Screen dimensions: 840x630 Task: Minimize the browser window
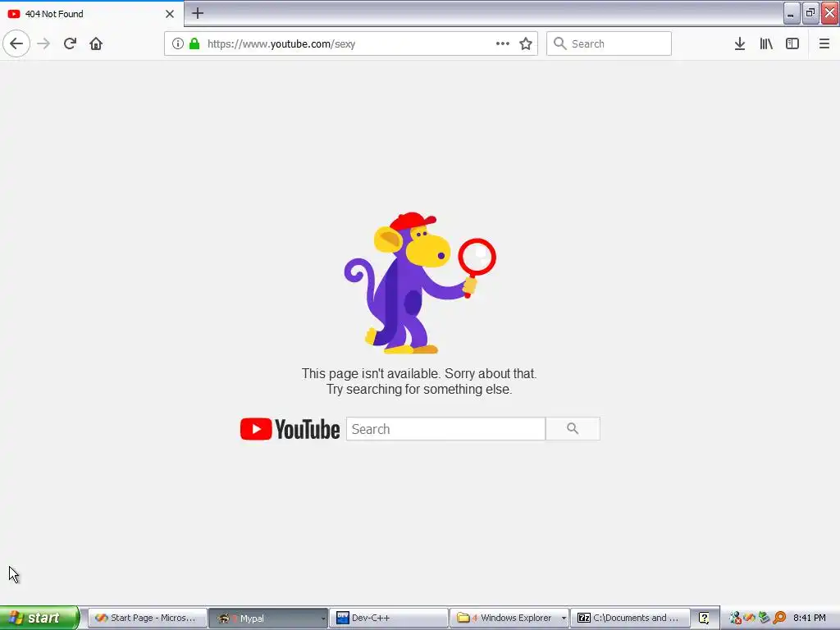[792, 13]
